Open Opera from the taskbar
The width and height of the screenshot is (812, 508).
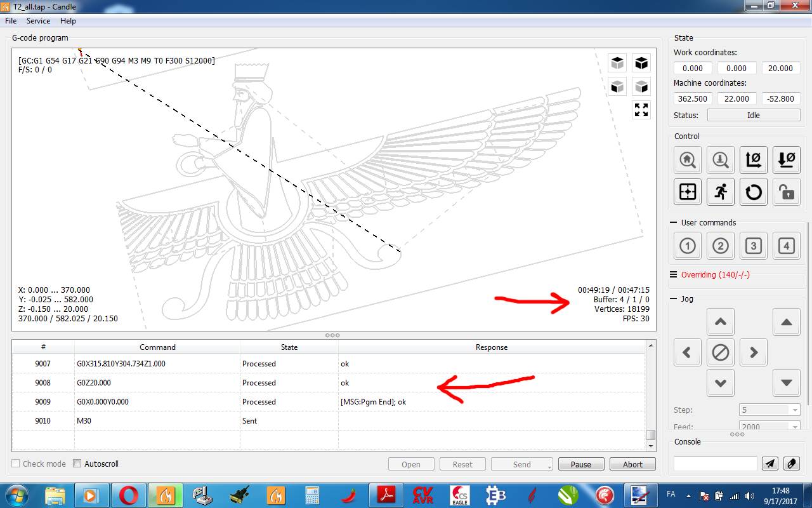click(x=129, y=495)
